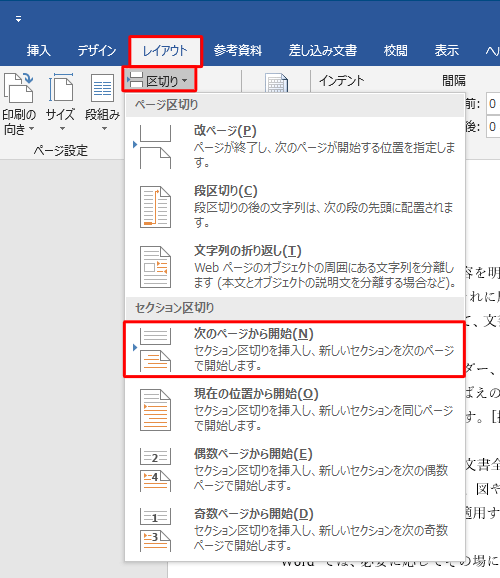Viewport: 500px width, 578px height.
Task: Click the continuous section break icon
Action: pos(155,410)
